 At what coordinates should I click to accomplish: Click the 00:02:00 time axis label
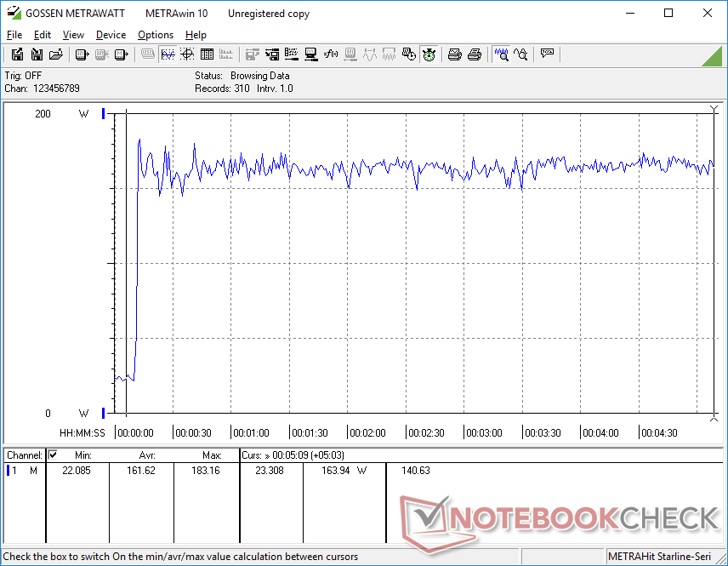coord(367,432)
